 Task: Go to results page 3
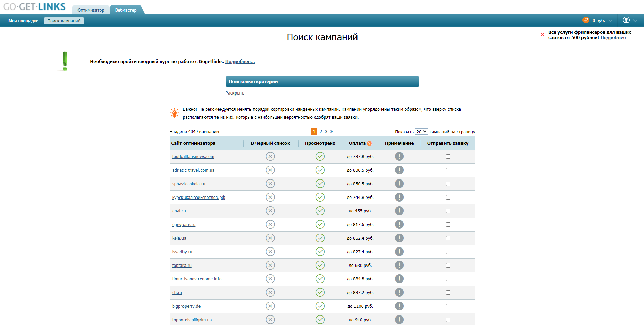tap(326, 131)
